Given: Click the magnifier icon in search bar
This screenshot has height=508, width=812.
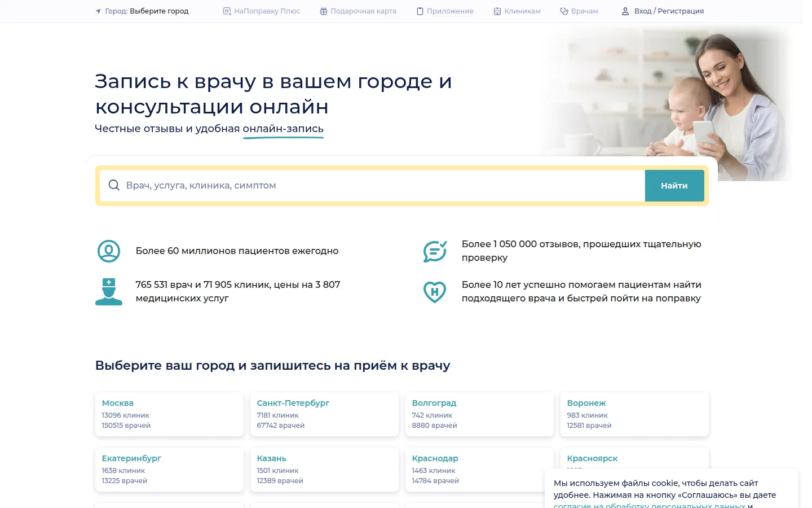Looking at the screenshot, I should pyautogui.click(x=114, y=185).
